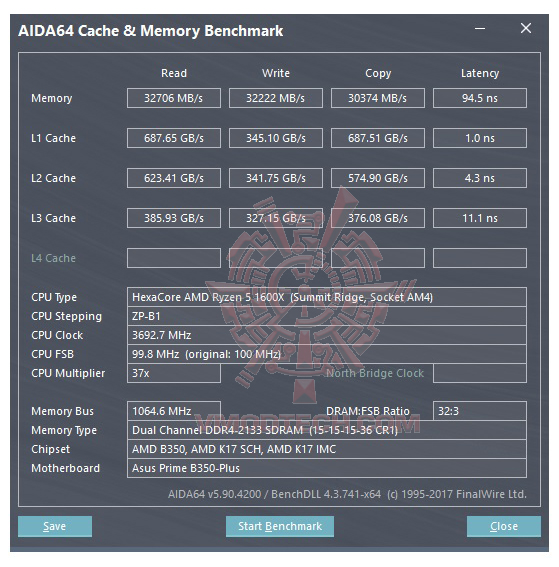The image size is (559, 567).
Task: Click the Save button
Action: (55, 526)
